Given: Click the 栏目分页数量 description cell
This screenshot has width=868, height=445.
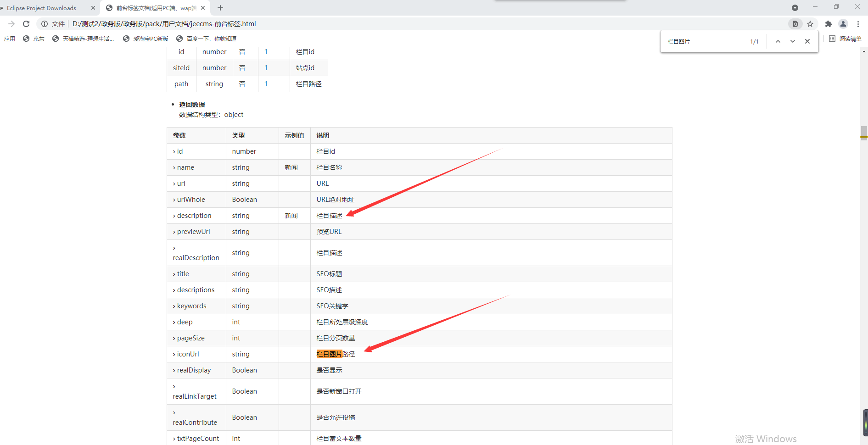Looking at the screenshot, I should pyautogui.click(x=491, y=338).
